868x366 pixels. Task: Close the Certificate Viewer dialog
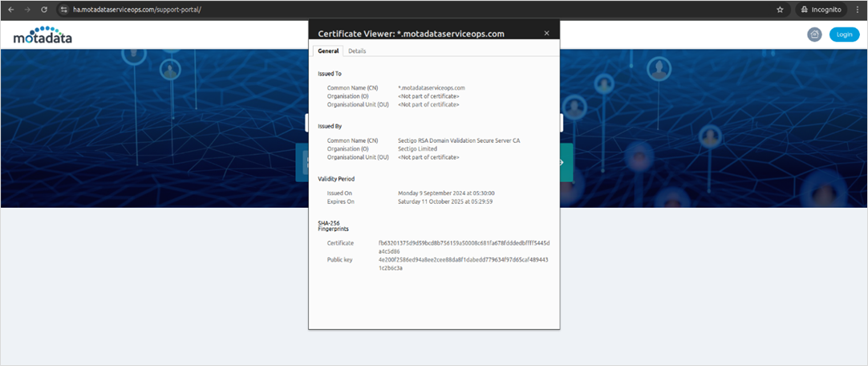[547, 33]
